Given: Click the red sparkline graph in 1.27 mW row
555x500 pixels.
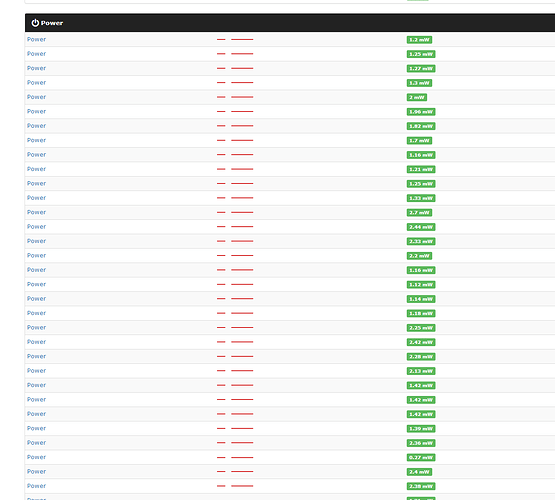Looking at the screenshot, I should [x=235, y=68].
